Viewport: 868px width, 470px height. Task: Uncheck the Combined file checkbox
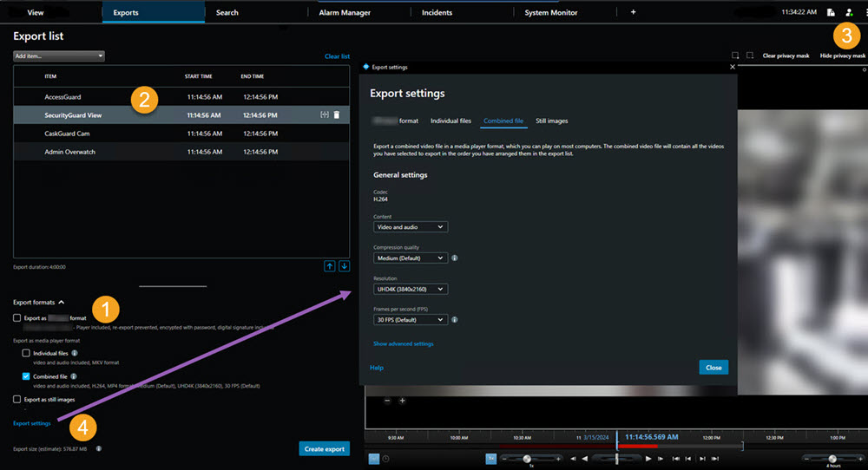click(26, 376)
